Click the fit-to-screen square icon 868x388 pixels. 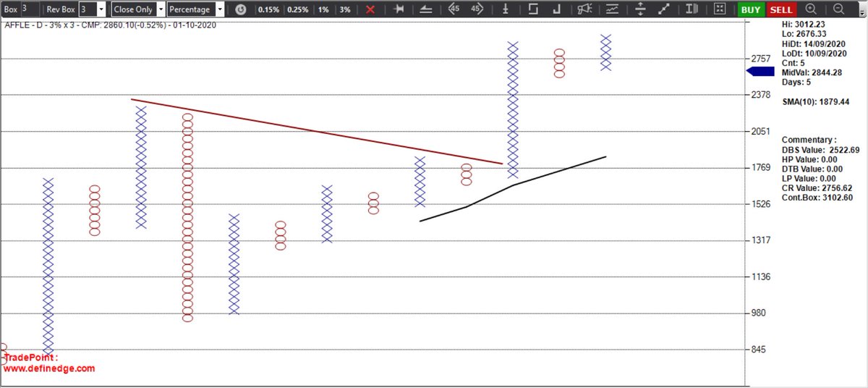point(719,9)
